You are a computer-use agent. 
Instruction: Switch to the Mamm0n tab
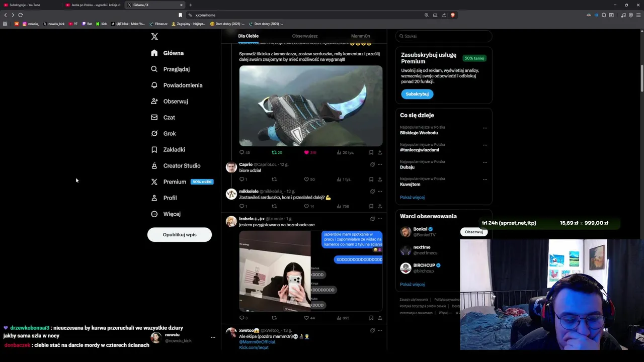tap(360, 36)
